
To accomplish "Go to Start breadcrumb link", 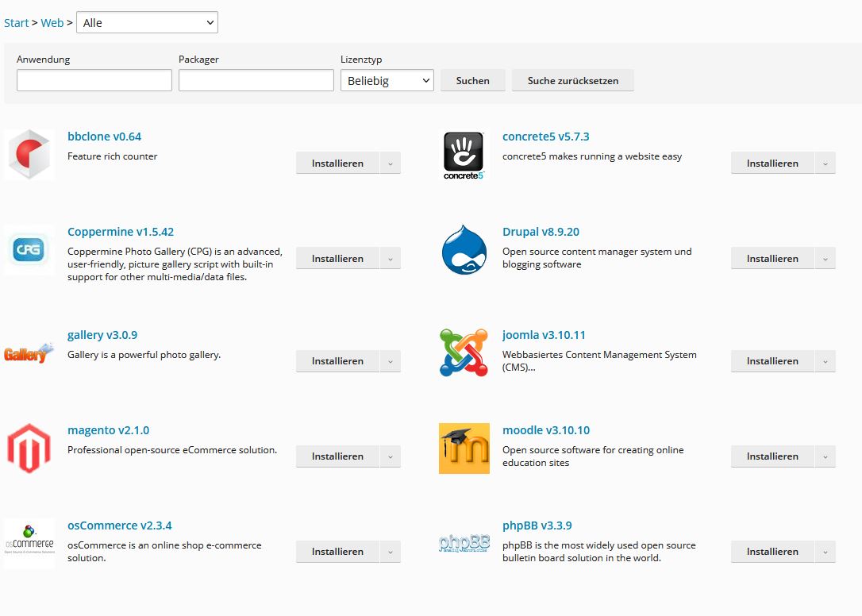I will point(16,23).
